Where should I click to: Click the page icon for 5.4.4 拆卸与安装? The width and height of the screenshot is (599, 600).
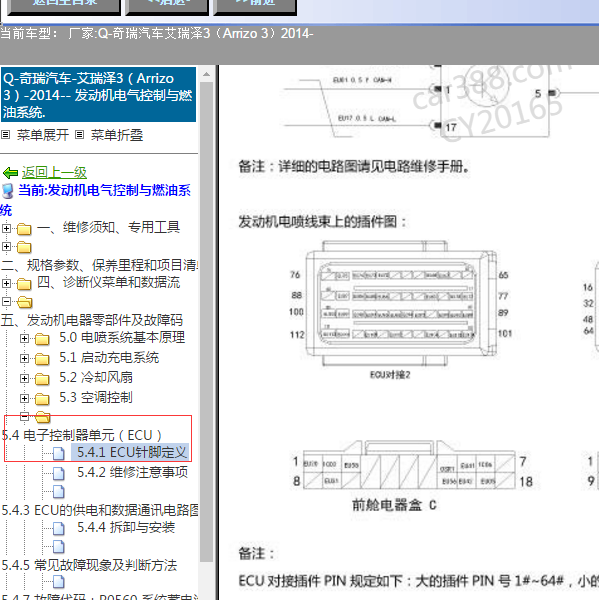point(59,528)
